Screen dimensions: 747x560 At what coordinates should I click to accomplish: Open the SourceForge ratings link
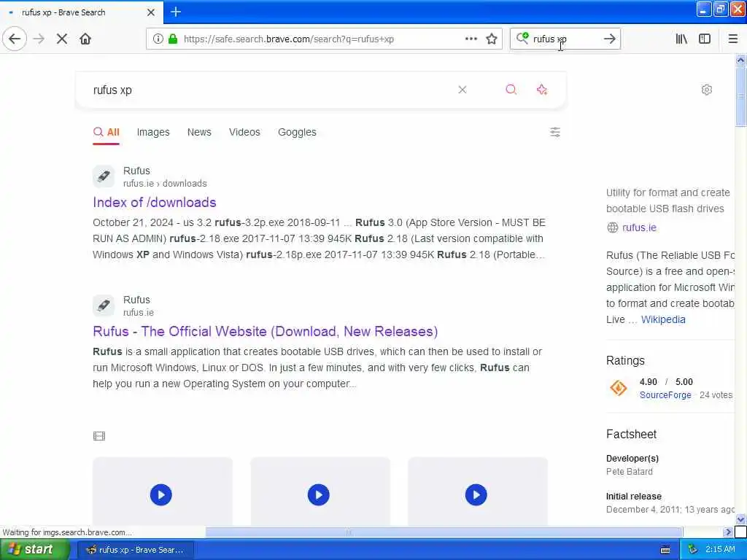(665, 394)
